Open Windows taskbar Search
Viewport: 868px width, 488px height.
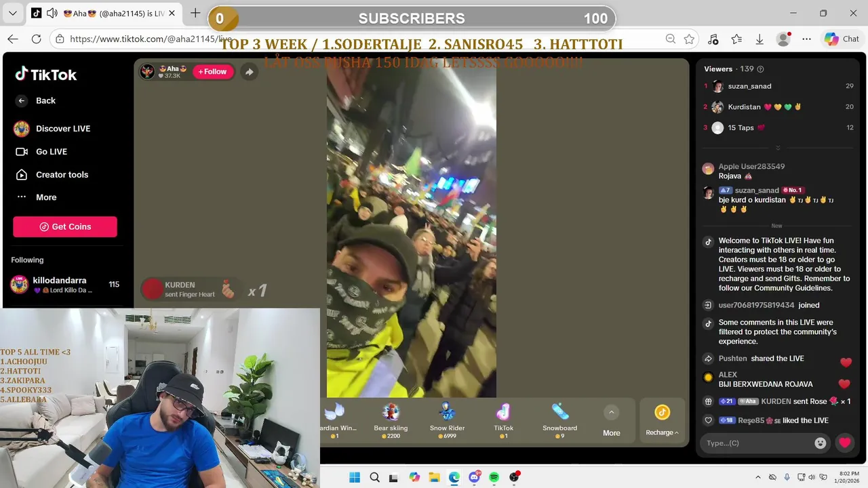pos(374,477)
